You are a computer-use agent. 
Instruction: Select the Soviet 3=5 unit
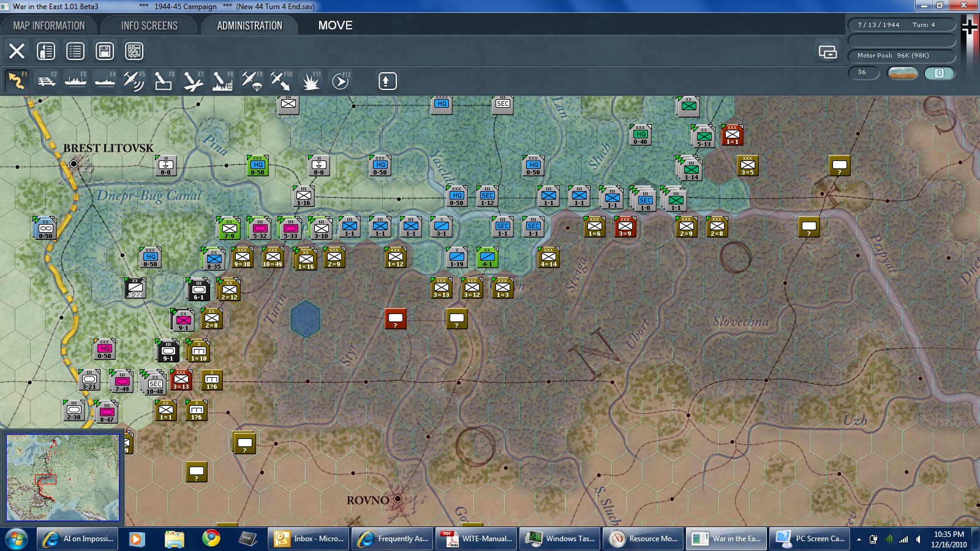(747, 166)
